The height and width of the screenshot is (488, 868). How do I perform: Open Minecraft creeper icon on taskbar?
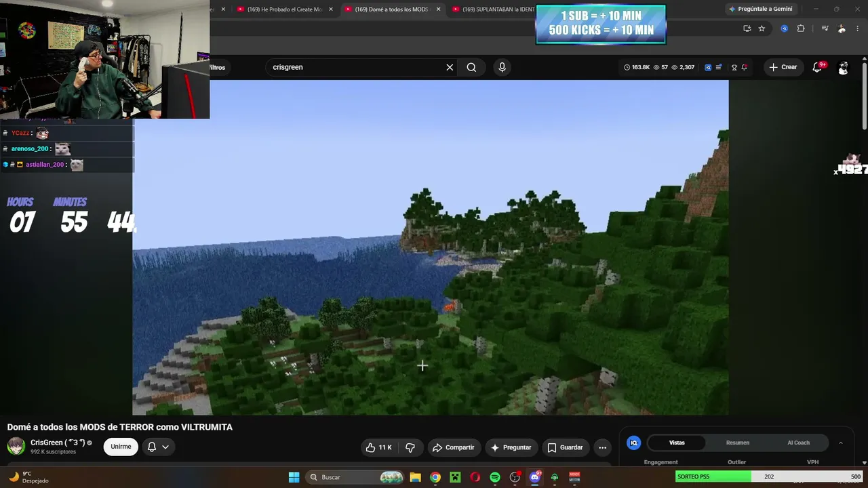455,477
